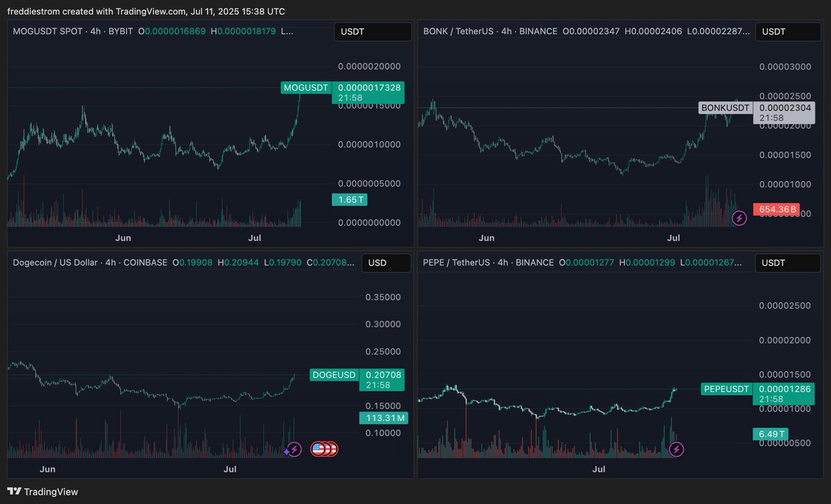Click the 0.00003000 axis level on BONK chart
The height and width of the screenshot is (504, 831).
(x=785, y=66)
